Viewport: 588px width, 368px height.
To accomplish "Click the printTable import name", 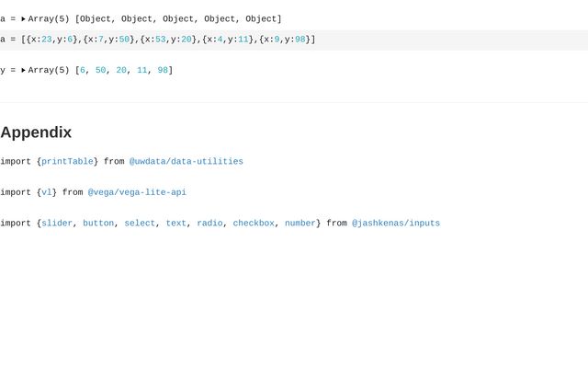I will click(67, 162).
